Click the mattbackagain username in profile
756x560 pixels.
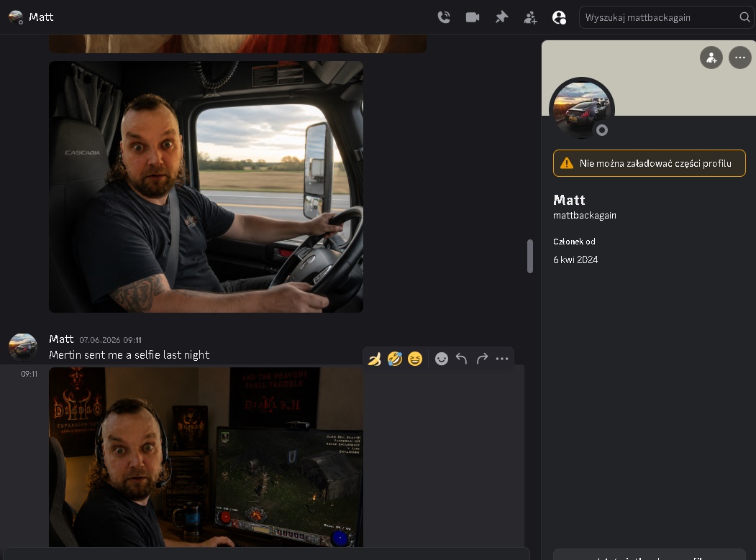click(x=584, y=216)
